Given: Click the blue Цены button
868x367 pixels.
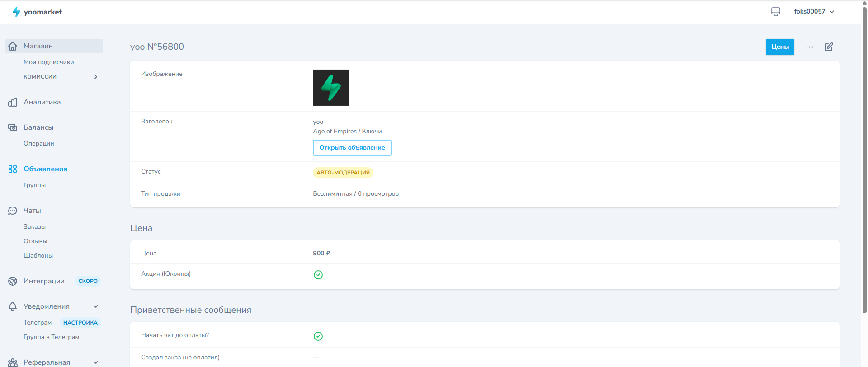Looking at the screenshot, I should 780,47.
